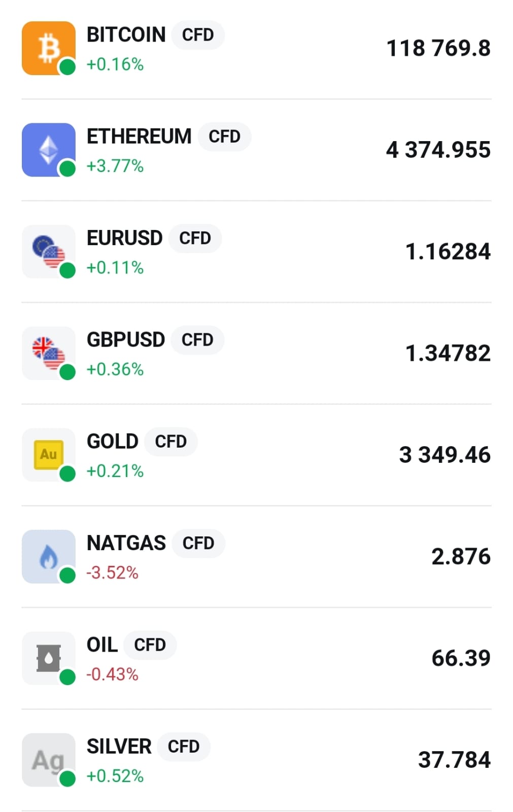Open the ETHEREUM instrument name
Screen dimensions: 513x812
[x=139, y=137]
